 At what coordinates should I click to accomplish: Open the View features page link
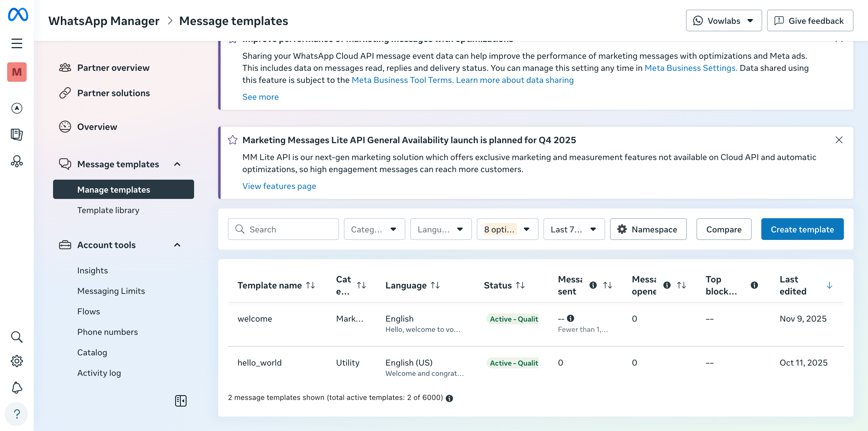tap(279, 186)
